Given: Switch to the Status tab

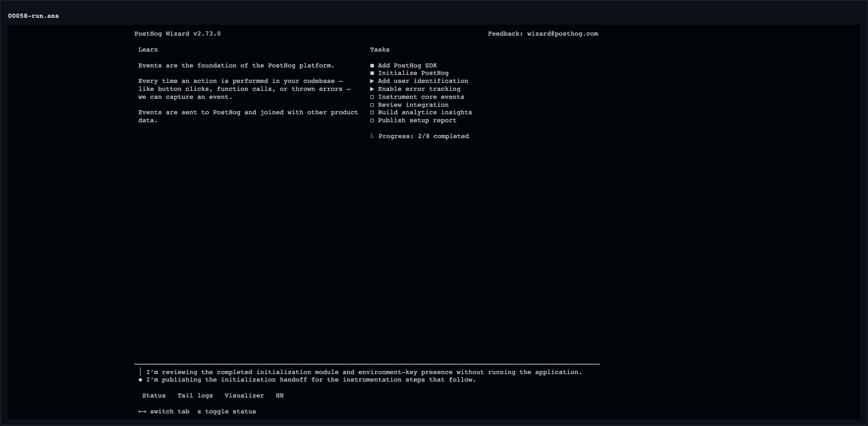Looking at the screenshot, I should tap(154, 396).
